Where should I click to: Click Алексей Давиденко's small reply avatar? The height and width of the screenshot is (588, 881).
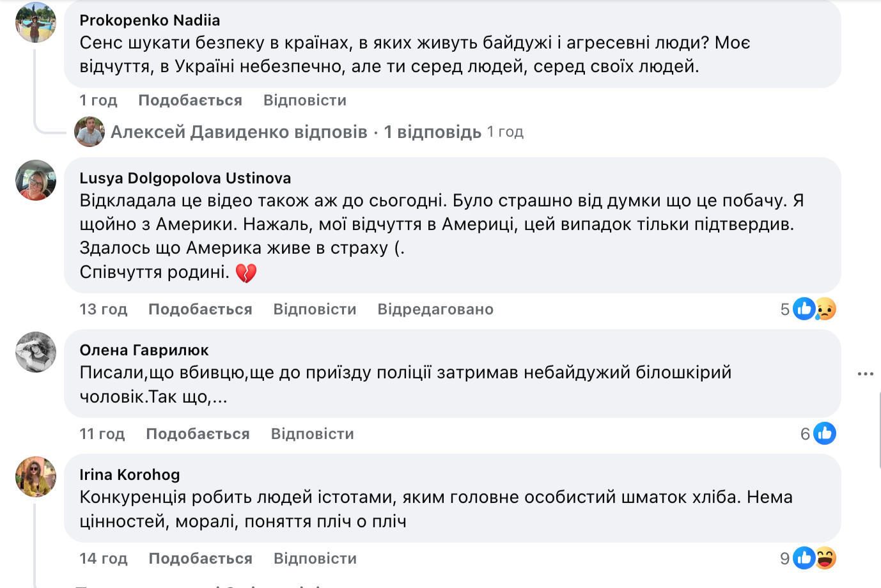(x=90, y=132)
